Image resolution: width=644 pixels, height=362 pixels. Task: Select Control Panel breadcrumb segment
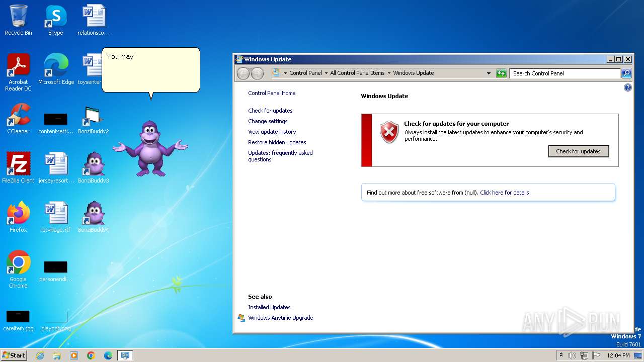305,73
